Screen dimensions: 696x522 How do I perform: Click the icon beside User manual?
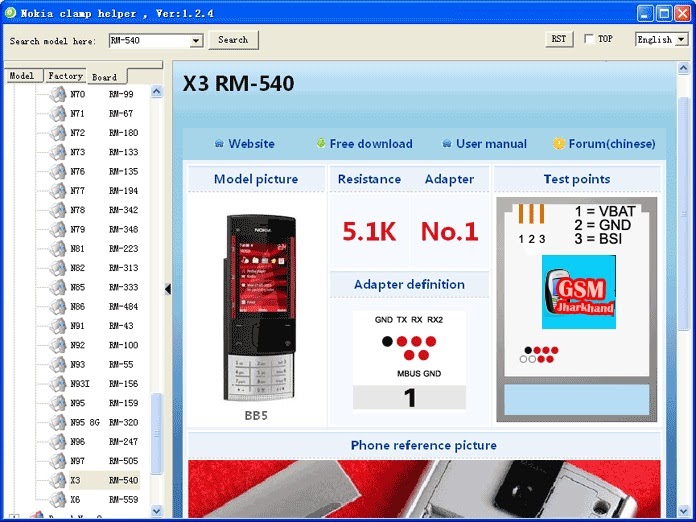click(447, 144)
